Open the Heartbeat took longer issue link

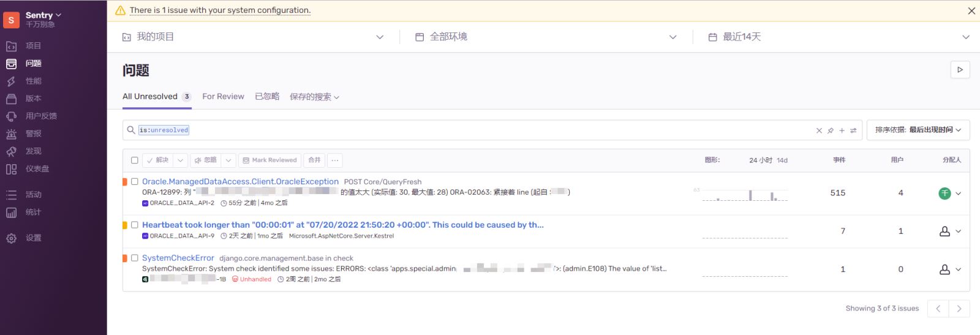click(342, 225)
